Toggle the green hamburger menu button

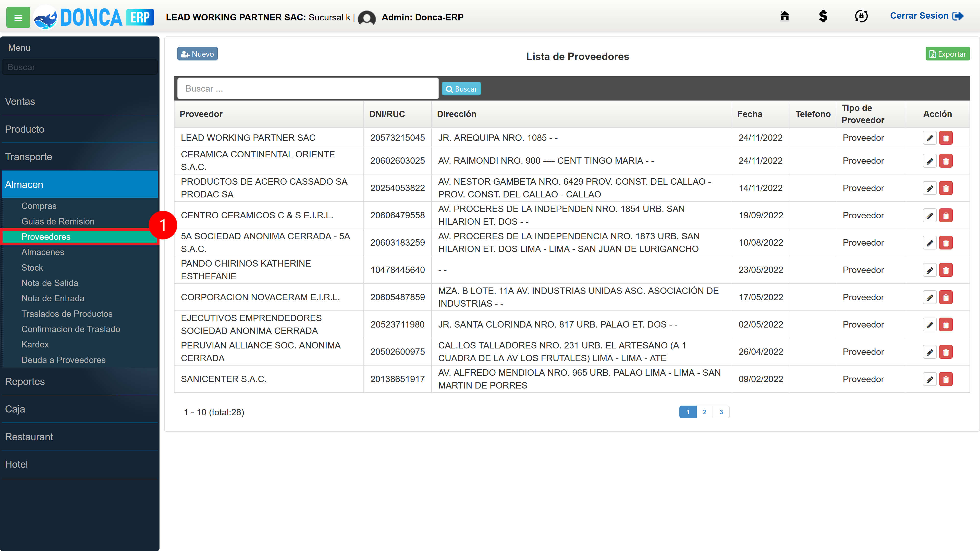[18, 18]
